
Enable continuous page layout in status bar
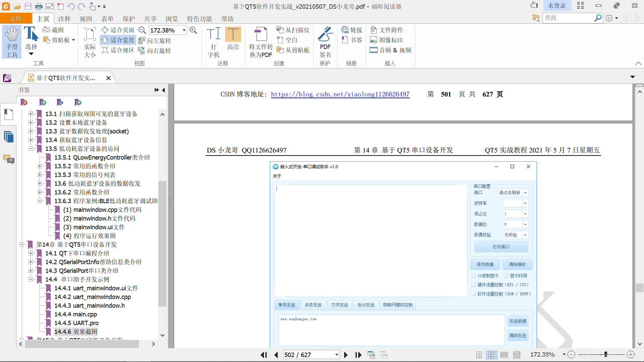point(491,355)
